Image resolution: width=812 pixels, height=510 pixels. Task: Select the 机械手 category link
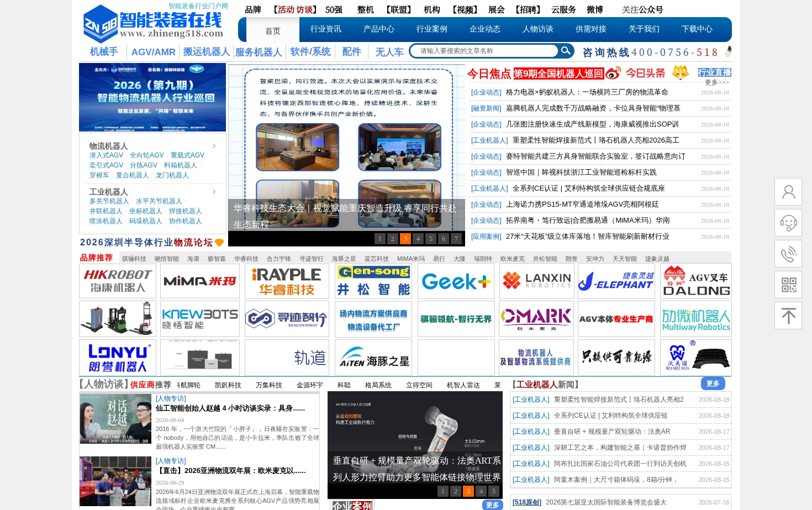point(104,52)
